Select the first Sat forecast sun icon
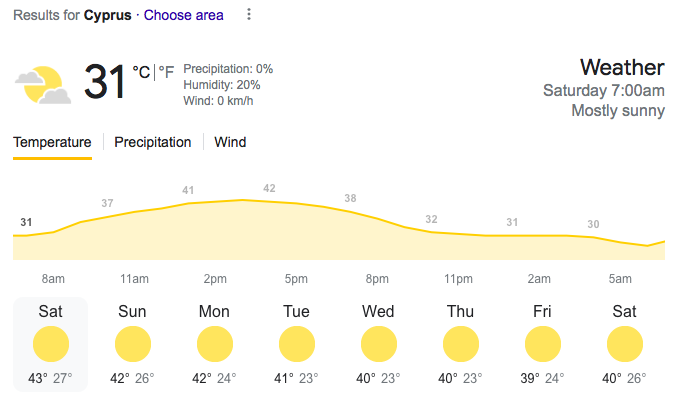This screenshot has width=679, height=407. (51, 344)
